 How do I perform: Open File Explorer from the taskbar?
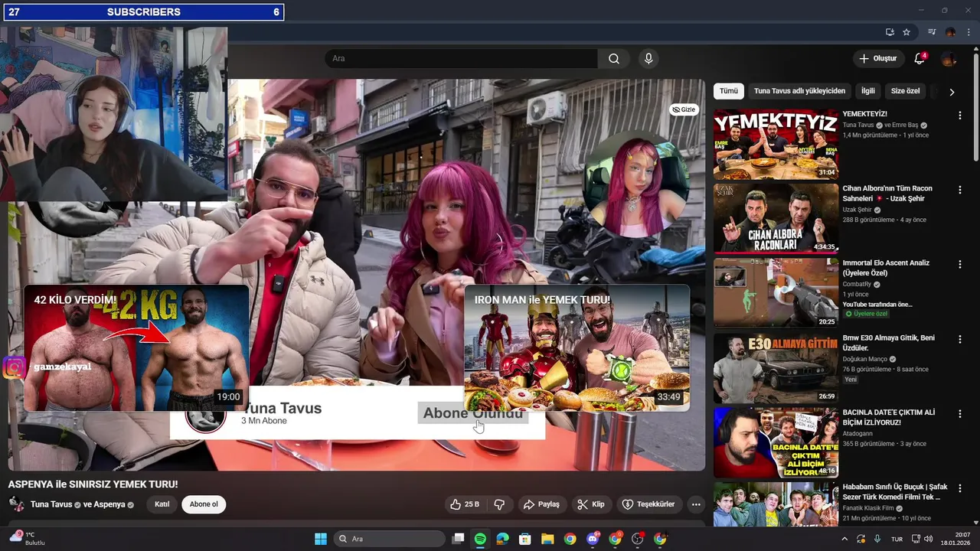tap(547, 539)
